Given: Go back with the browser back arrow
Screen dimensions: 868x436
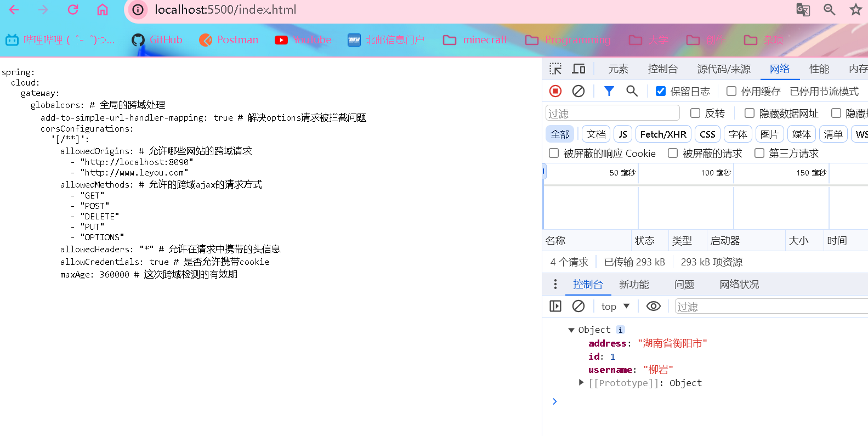Looking at the screenshot, I should coord(14,9).
